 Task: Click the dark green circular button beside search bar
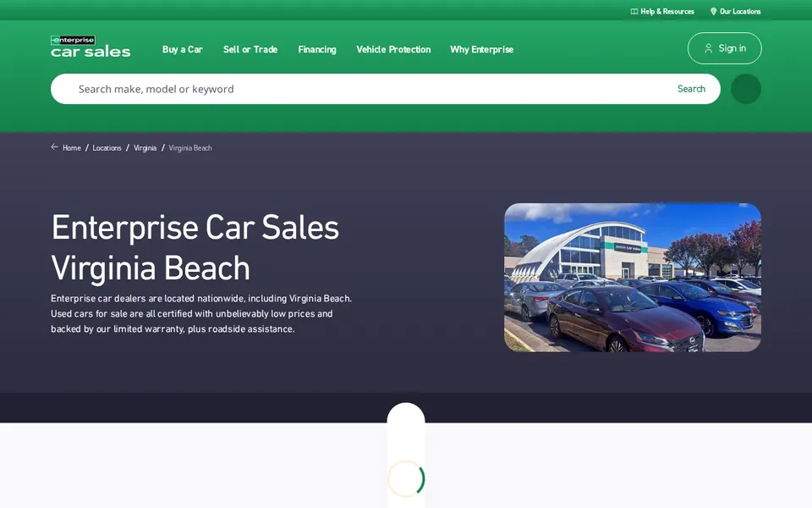(746, 89)
